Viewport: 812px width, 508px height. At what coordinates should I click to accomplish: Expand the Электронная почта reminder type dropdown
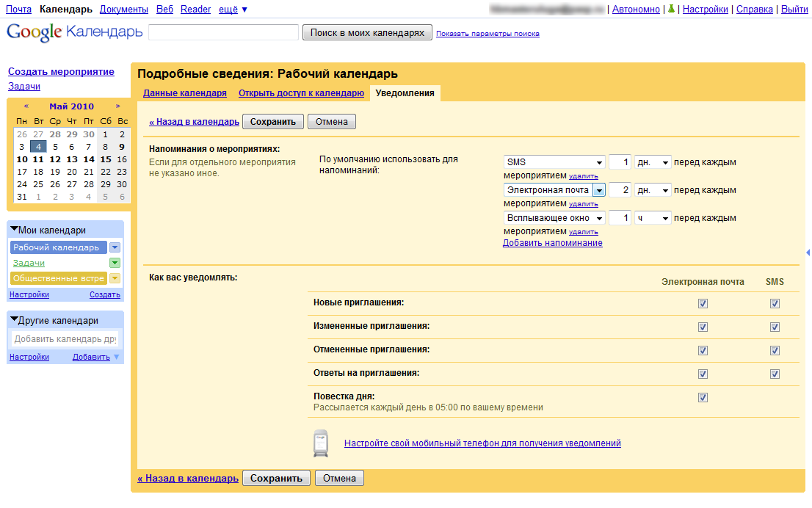point(598,190)
